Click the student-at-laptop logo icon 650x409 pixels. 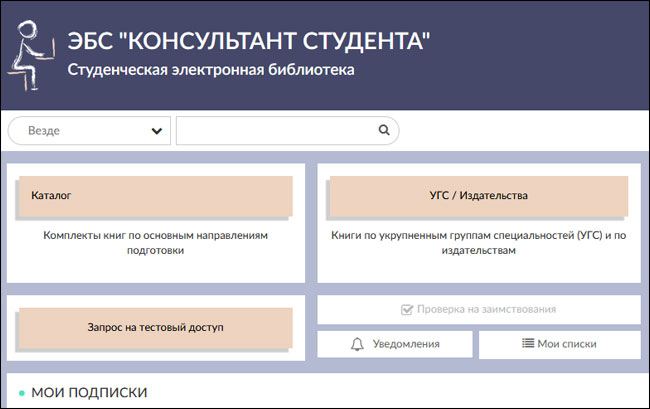(31, 56)
